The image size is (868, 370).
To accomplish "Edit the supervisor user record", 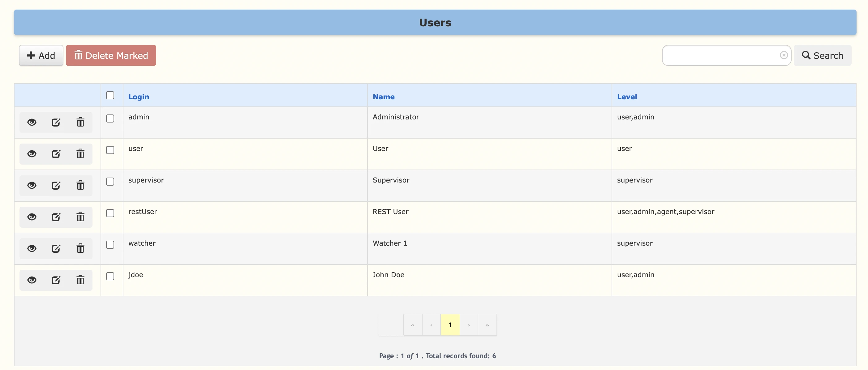I will click(56, 185).
